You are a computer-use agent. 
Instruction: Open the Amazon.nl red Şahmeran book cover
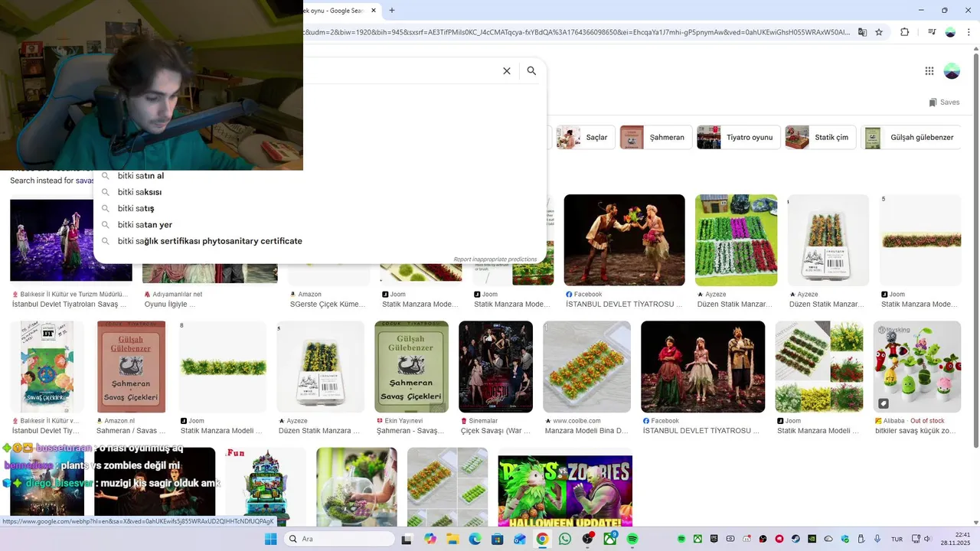pos(131,367)
